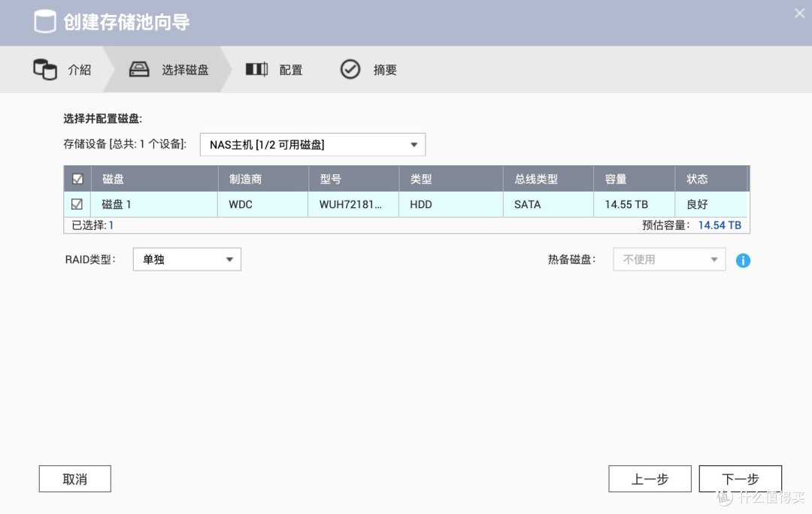The image size is (812, 514).
Task: Click the 配置 configuration step icon
Action: pos(256,69)
